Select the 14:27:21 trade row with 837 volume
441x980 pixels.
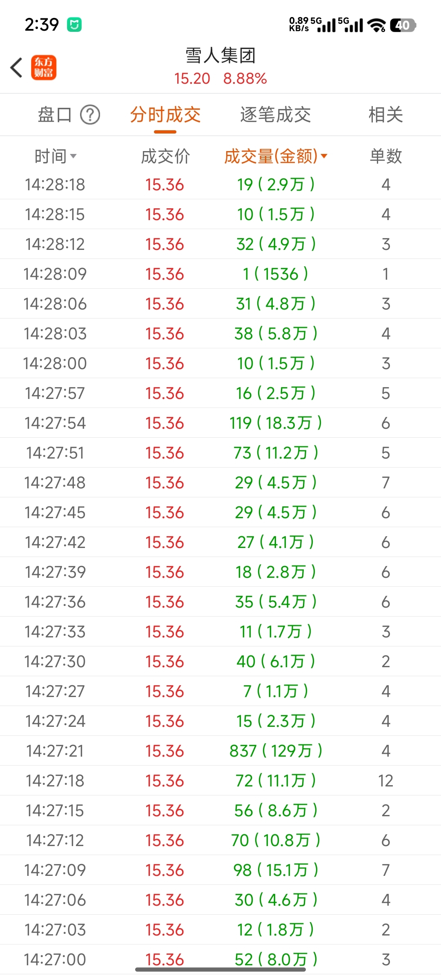click(220, 751)
